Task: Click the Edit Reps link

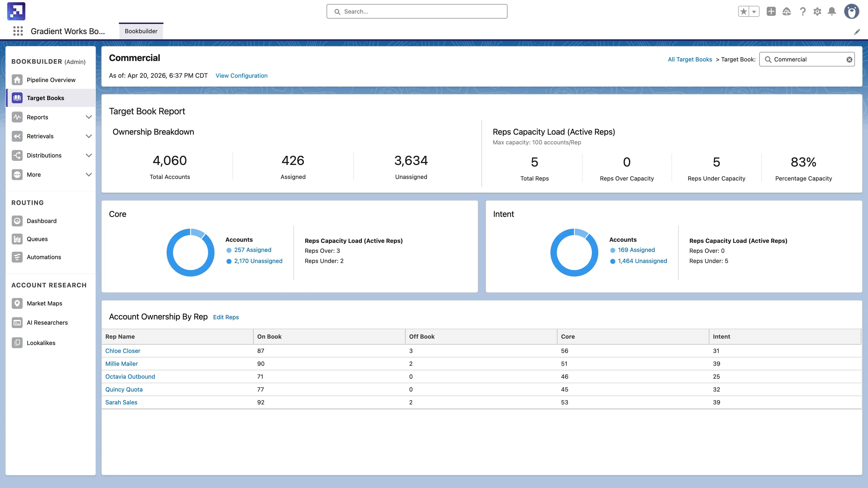Action: click(x=226, y=317)
